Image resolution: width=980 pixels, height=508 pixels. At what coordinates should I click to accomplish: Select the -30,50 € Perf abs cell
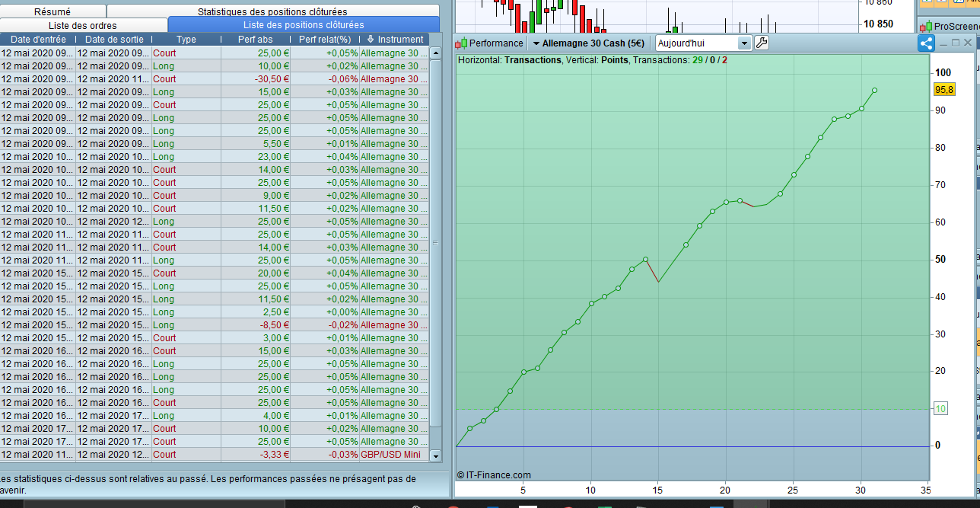[256, 79]
